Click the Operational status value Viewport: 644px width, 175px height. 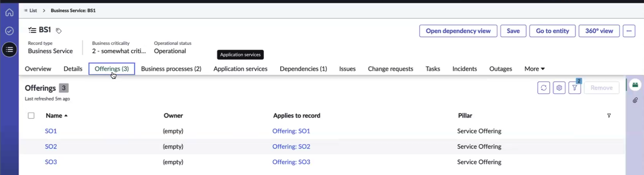(170, 51)
